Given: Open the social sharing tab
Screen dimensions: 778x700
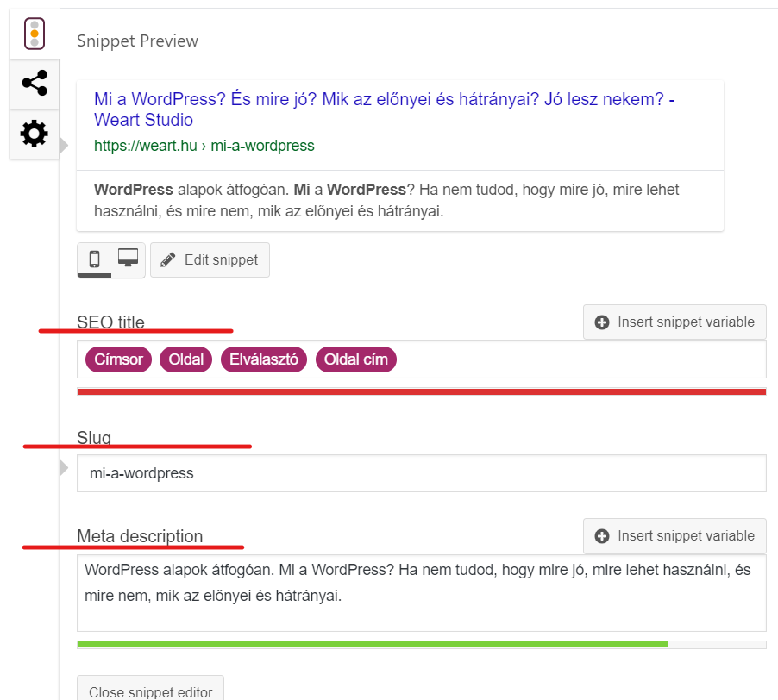Looking at the screenshot, I should [35, 84].
